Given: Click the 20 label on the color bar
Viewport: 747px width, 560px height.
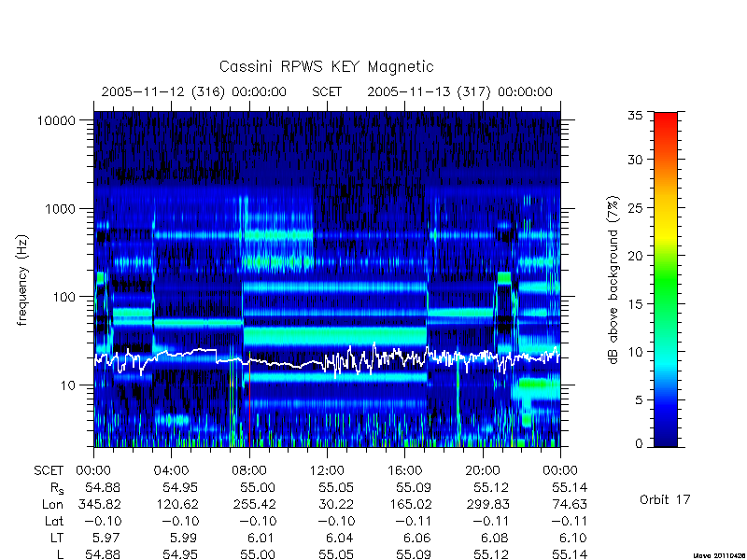Looking at the screenshot, I should [635, 256].
